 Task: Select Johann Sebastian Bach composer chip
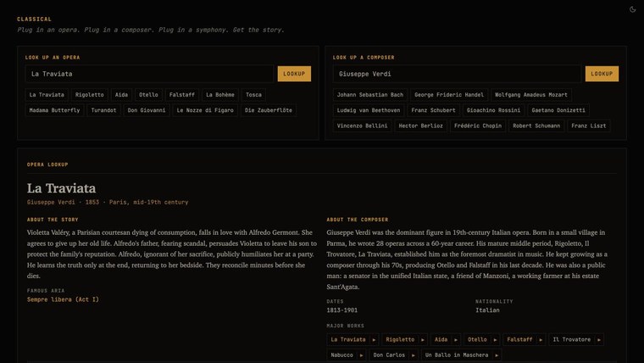pyautogui.click(x=370, y=95)
